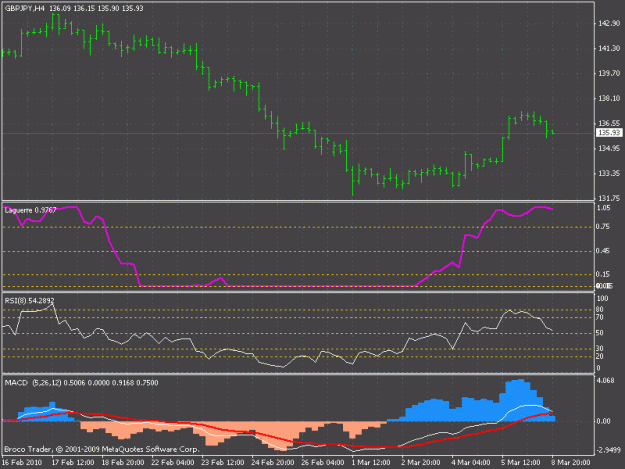Click the '5 Mar 12:00' time axis label
625x469 pixels.
pos(521,463)
